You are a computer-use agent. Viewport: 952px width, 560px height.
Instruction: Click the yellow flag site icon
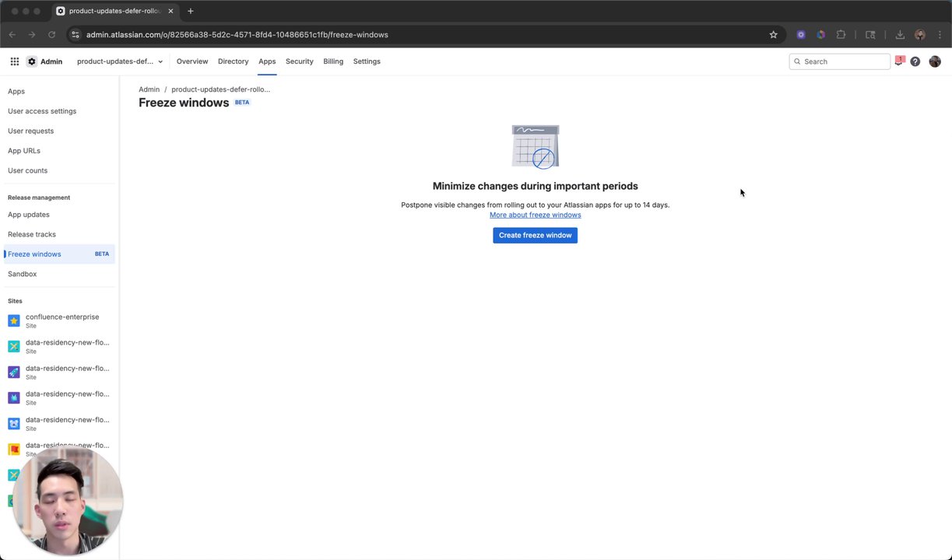(14, 449)
